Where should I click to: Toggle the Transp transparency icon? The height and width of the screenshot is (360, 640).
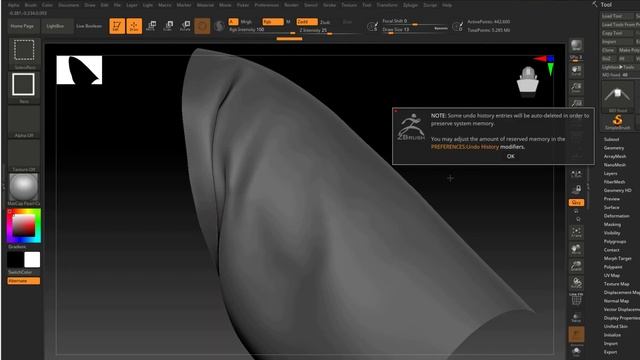576,317
